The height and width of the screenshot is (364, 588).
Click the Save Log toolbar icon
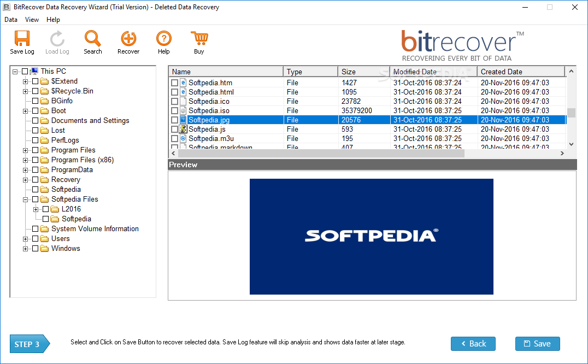coord(22,38)
